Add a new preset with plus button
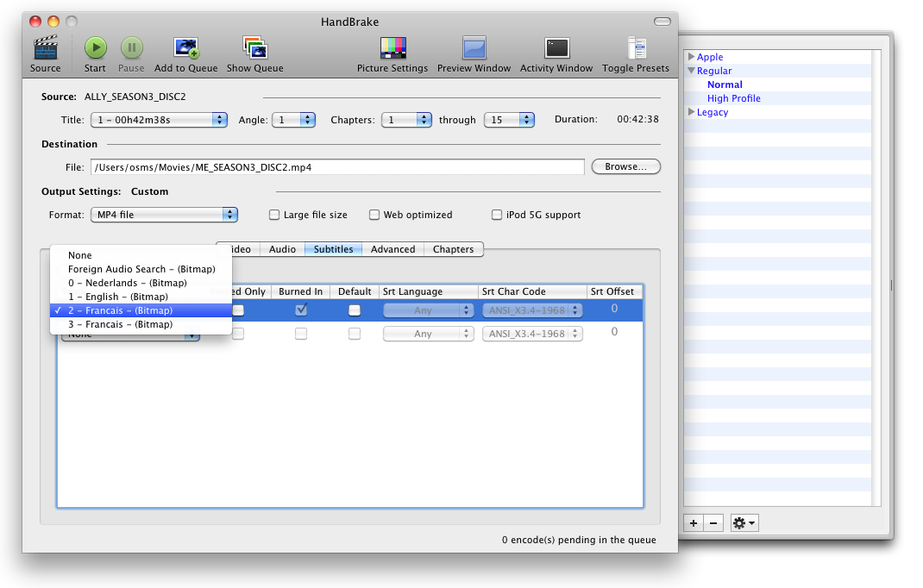Screen dimensions: 923x588 [x=694, y=522]
